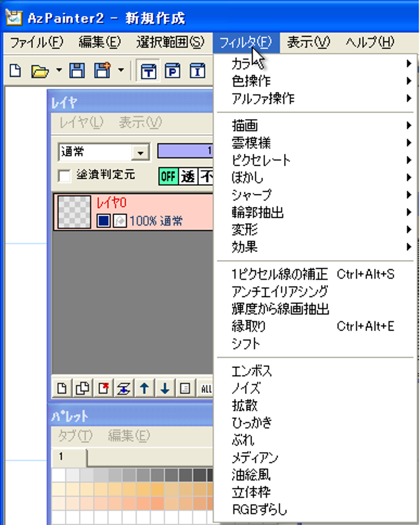Select palette tab 1
This screenshot has height=525, width=420.
[69, 457]
